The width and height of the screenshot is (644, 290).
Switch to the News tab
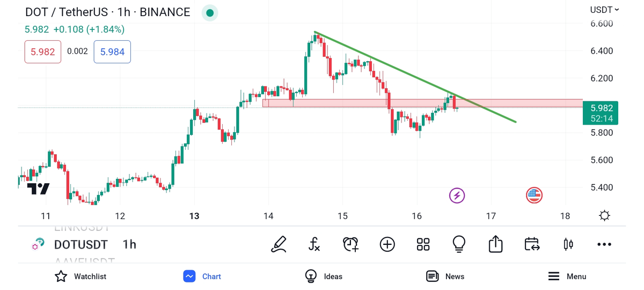coord(445,276)
